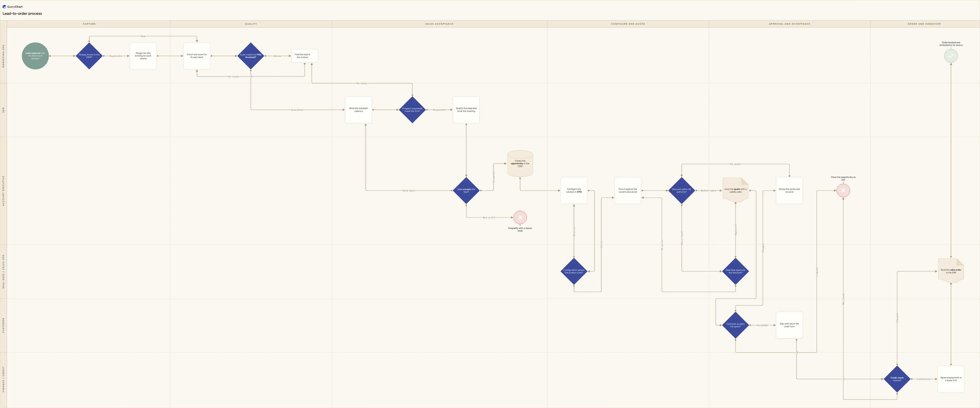Select the Within-band edge label

coord(708,191)
